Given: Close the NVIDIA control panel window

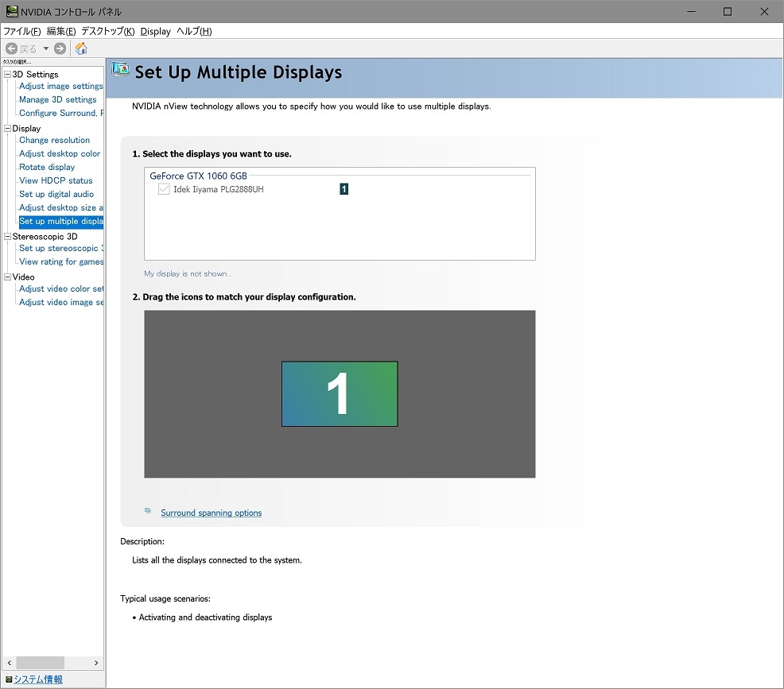Looking at the screenshot, I should 764,11.
